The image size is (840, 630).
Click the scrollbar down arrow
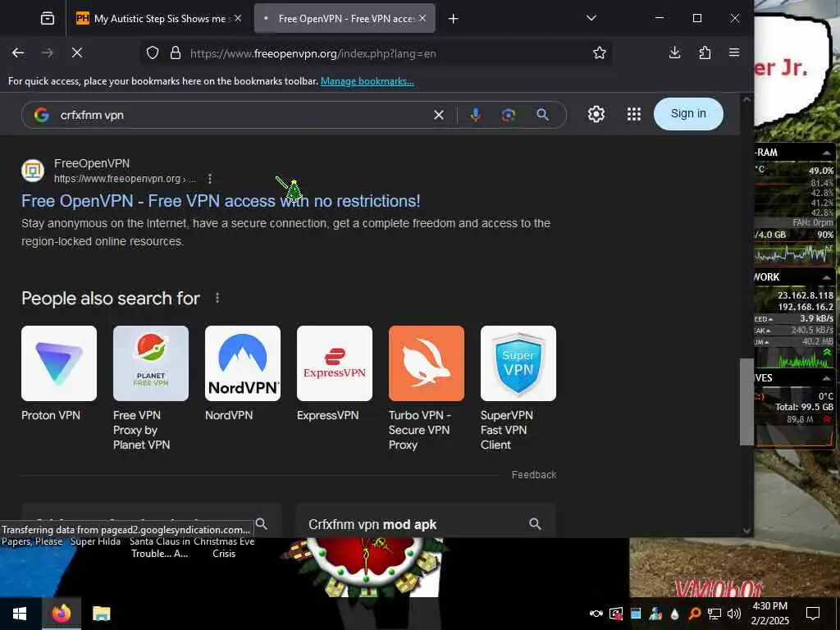click(x=746, y=531)
